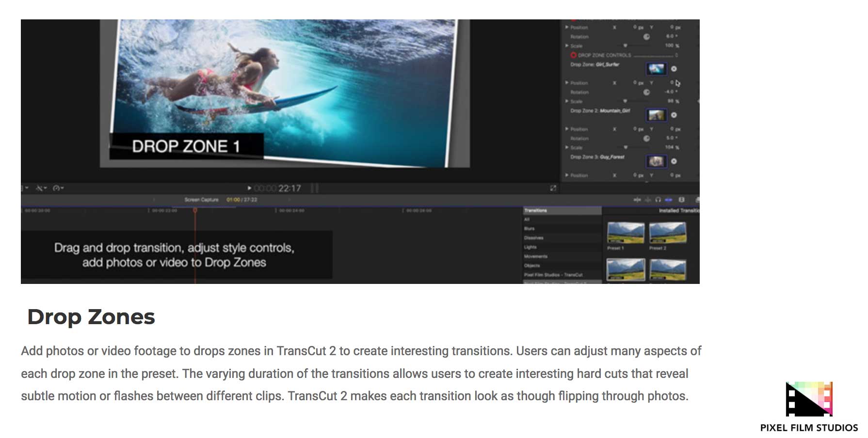868x438 pixels.
Task: Expand the Scale row showing 104 %
Action: (x=567, y=147)
